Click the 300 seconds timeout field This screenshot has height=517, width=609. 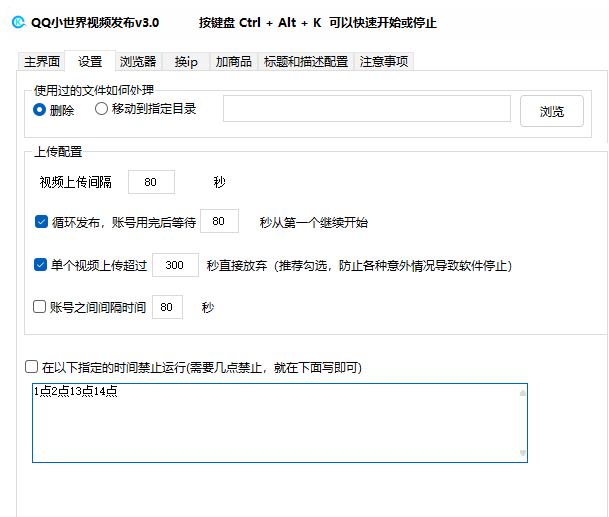pyautogui.click(x=175, y=265)
